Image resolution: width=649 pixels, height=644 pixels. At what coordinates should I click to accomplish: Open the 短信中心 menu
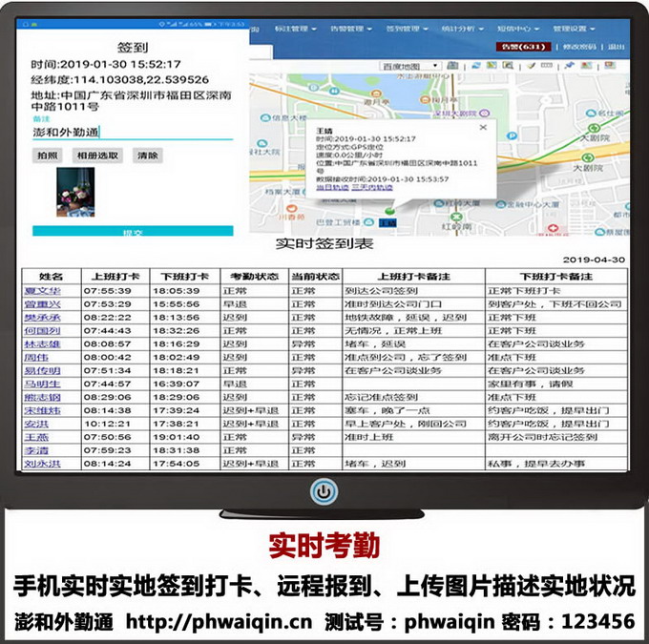click(x=518, y=29)
